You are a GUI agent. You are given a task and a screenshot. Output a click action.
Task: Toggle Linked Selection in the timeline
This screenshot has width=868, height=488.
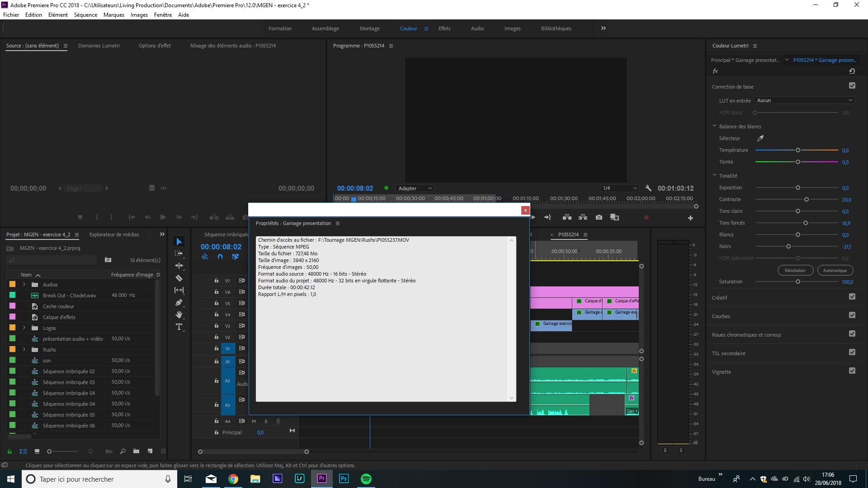[236, 257]
